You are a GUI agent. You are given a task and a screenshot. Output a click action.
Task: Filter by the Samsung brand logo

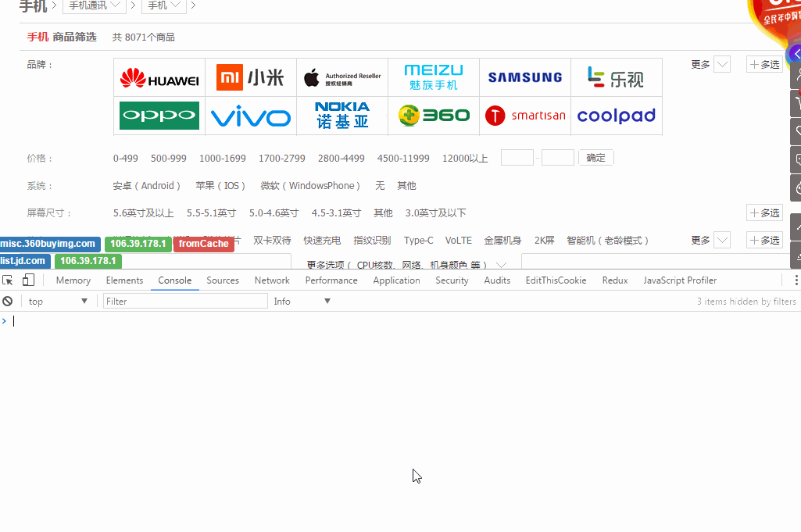525,77
